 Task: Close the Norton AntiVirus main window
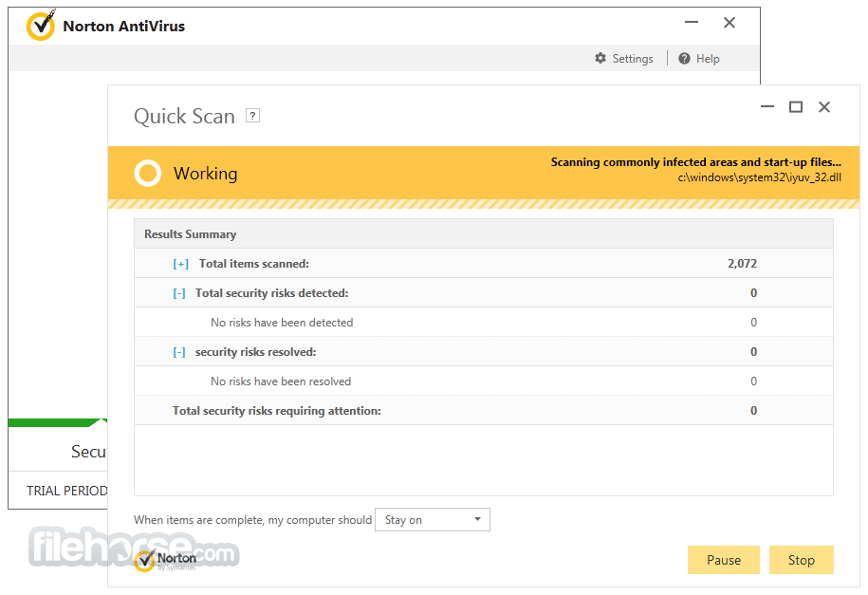pos(729,23)
